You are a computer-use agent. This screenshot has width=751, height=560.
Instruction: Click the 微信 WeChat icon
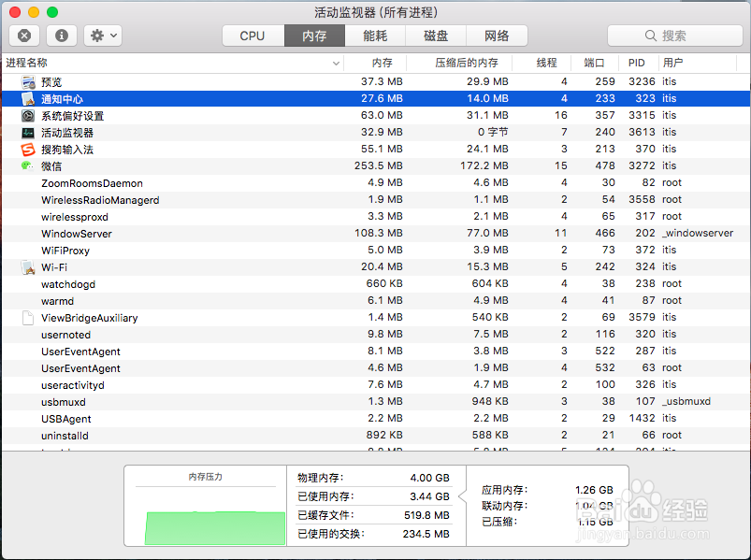(27, 166)
